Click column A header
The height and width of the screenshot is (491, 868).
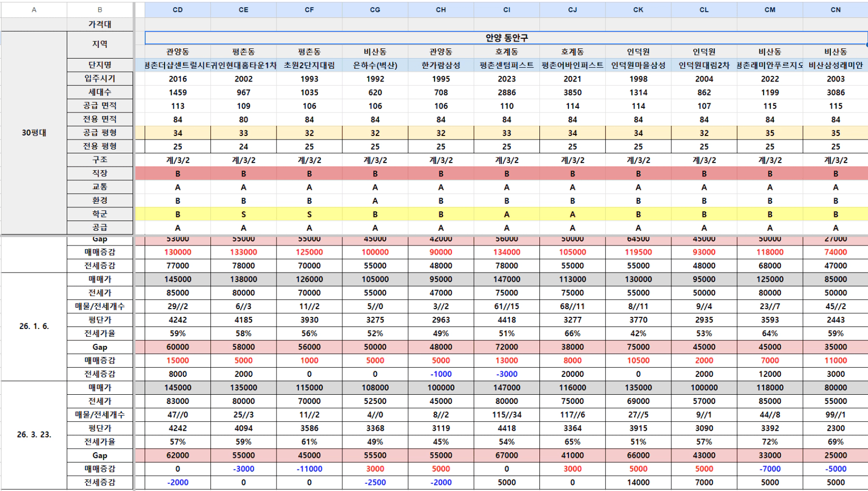[x=34, y=10]
